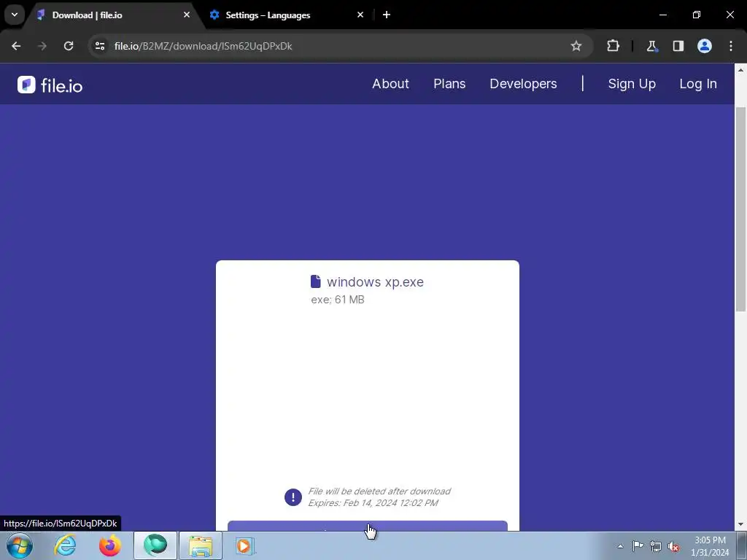The width and height of the screenshot is (747, 560).
Task: Open the Extensions puzzle icon
Action: coord(613,46)
